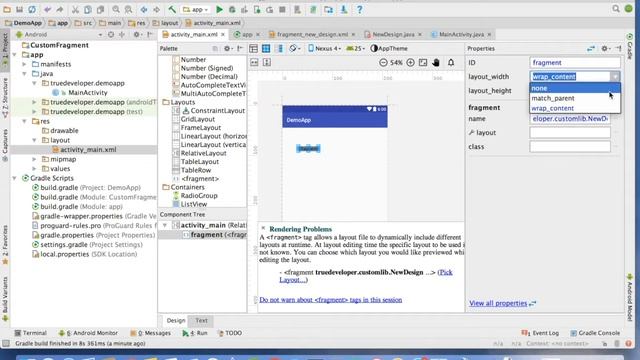The image size is (640, 360).
Task: Select activity_main.xml in project tree
Action: pyautogui.click(x=88, y=150)
